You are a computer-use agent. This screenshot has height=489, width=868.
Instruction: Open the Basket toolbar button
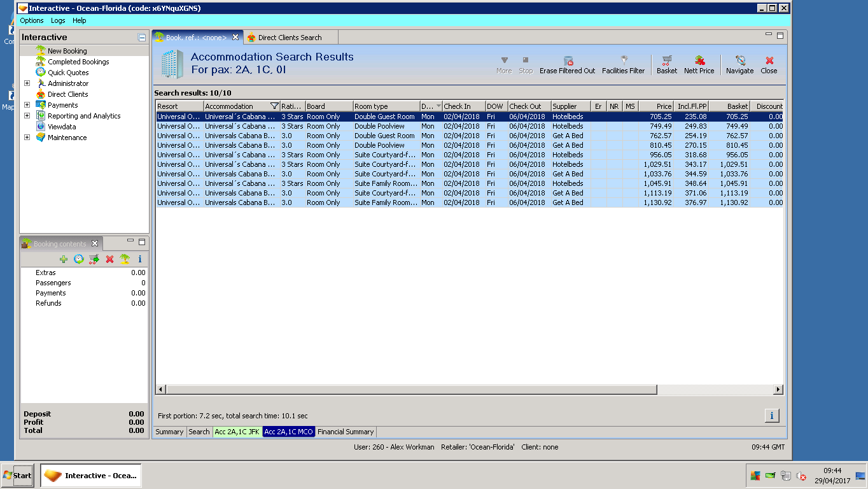[x=667, y=65]
